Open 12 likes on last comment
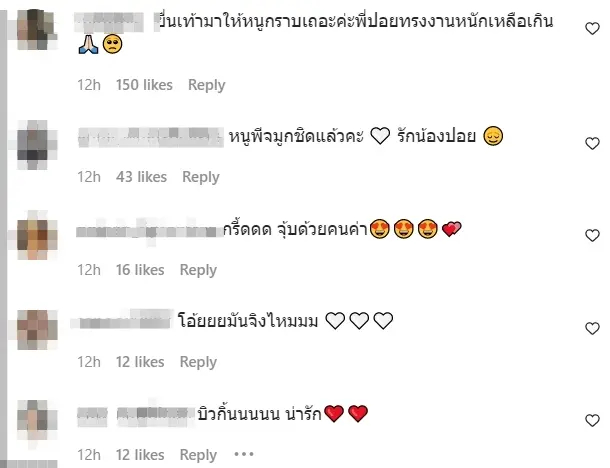 click(x=140, y=455)
